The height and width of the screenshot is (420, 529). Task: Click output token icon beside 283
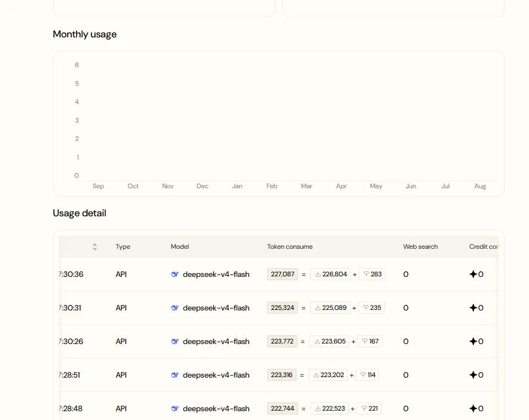366,274
